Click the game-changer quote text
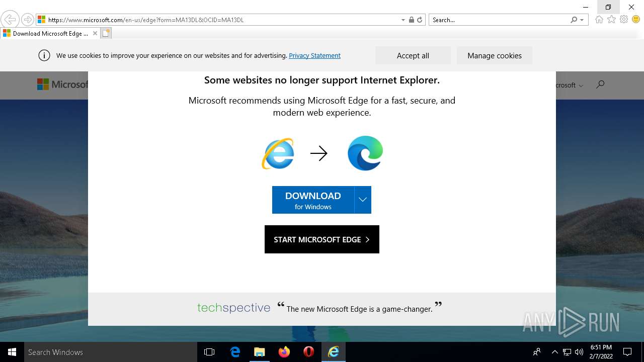644x362 pixels. pyautogui.click(x=359, y=309)
